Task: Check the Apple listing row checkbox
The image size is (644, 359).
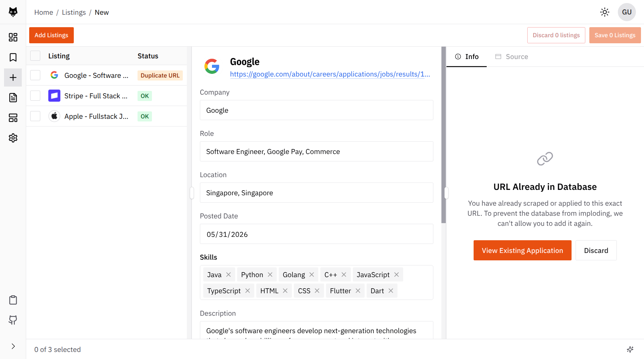Action: tap(35, 116)
